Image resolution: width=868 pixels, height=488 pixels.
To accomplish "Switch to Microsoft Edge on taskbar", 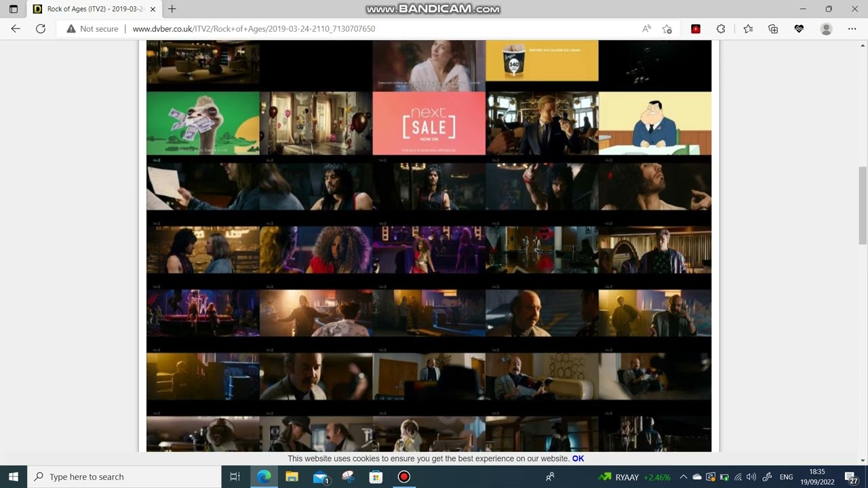I will tap(264, 476).
